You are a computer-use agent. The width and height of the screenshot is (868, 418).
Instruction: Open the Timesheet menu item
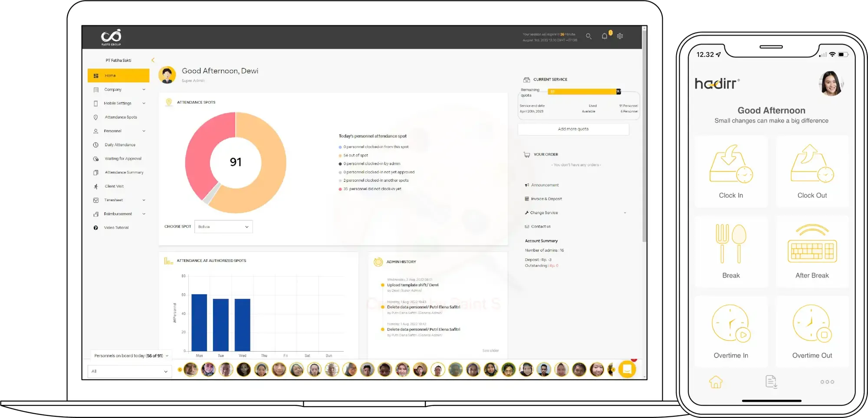(114, 200)
